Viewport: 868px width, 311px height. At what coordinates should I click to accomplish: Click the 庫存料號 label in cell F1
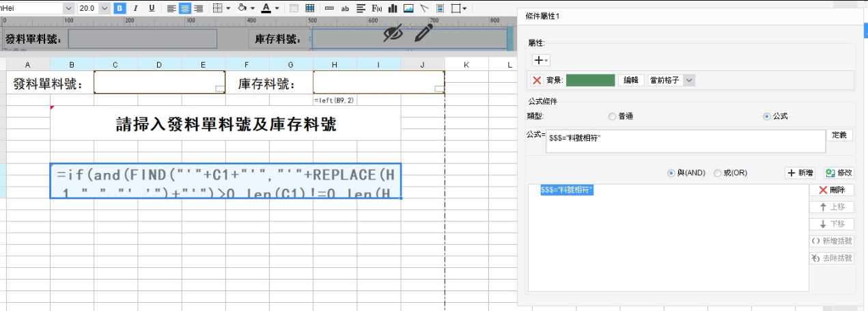[x=266, y=84]
